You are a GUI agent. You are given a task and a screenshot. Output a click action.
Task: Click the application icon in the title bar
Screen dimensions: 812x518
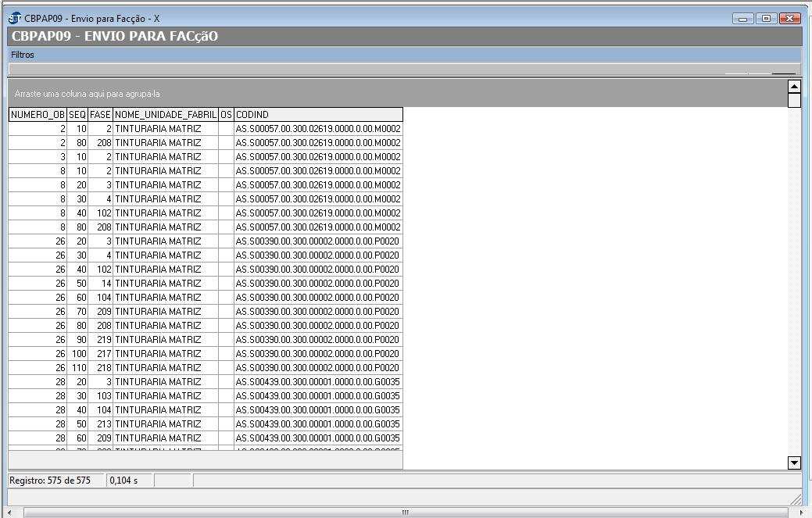[15, 18]
